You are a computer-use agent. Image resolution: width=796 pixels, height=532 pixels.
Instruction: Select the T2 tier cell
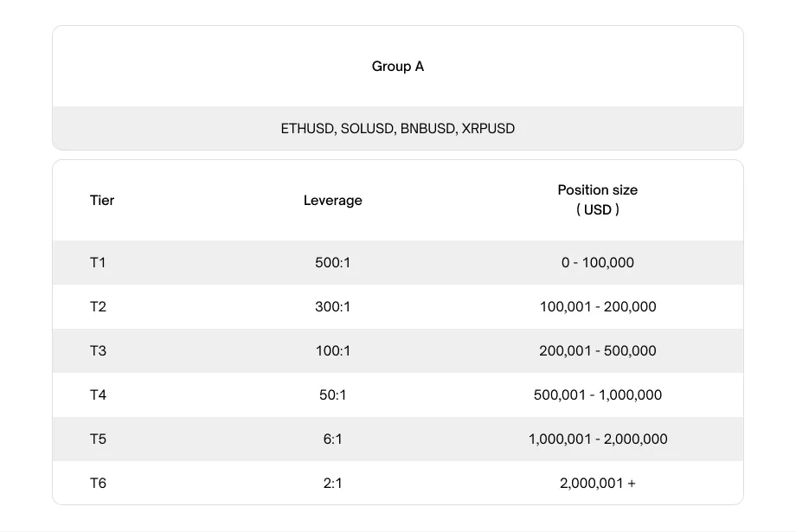pyautogui.click(x=98, y=306)
